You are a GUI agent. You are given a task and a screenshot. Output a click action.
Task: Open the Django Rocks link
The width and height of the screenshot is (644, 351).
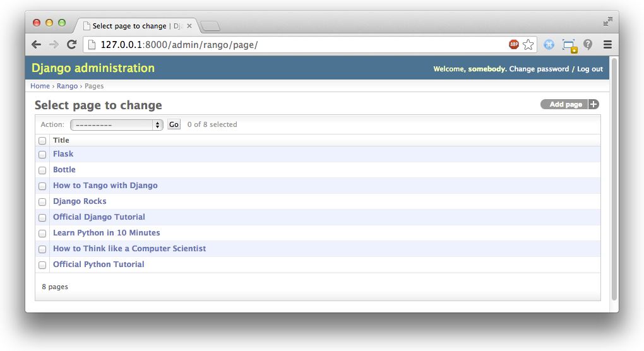point(80,201)
